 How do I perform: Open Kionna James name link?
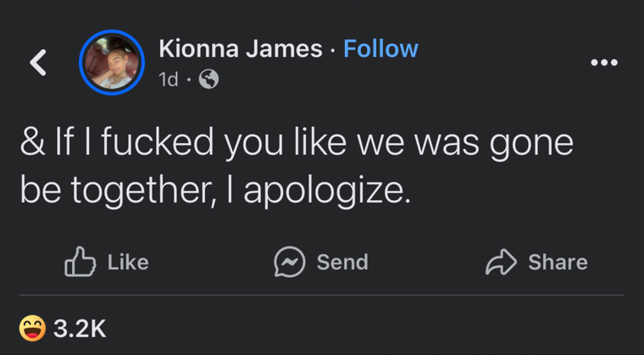241,48
